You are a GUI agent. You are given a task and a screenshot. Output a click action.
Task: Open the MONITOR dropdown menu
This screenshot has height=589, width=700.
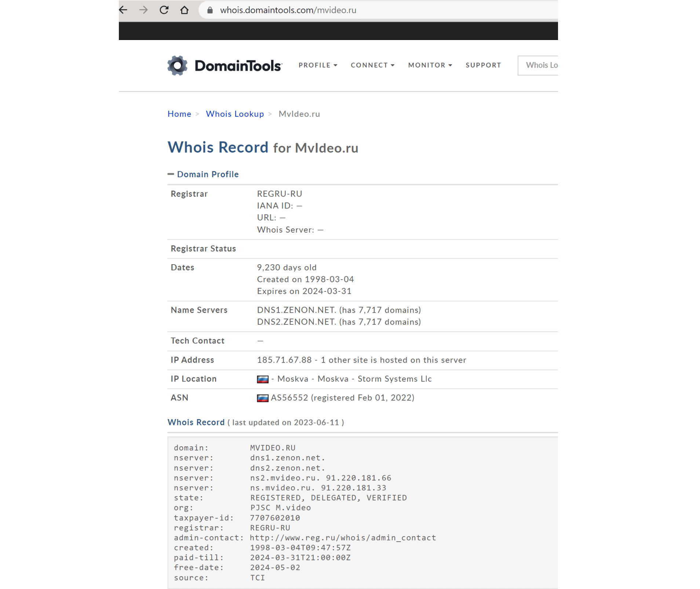(x=430, y=65)
